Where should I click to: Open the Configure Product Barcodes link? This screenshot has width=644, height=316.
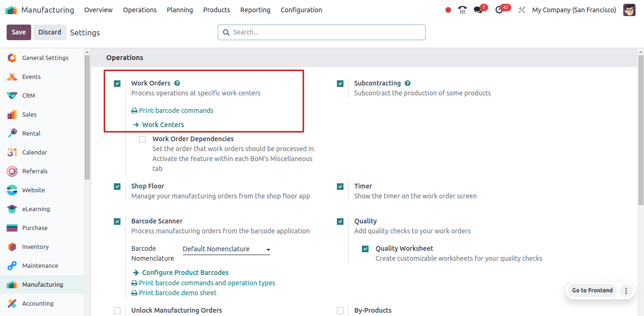pos(181,273)
